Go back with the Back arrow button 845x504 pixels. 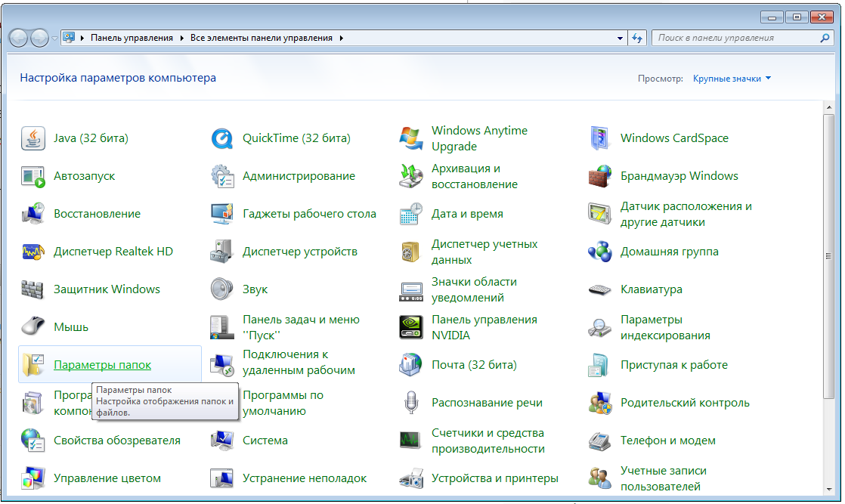18,38
